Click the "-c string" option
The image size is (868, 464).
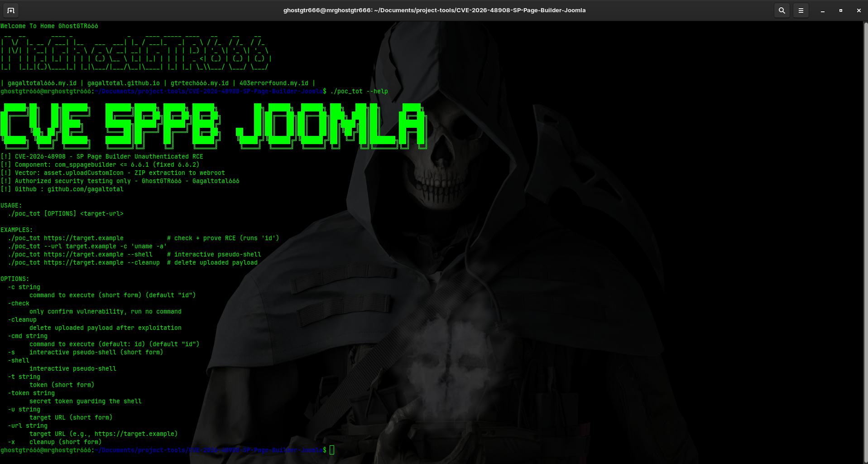[x=24, y=287]
